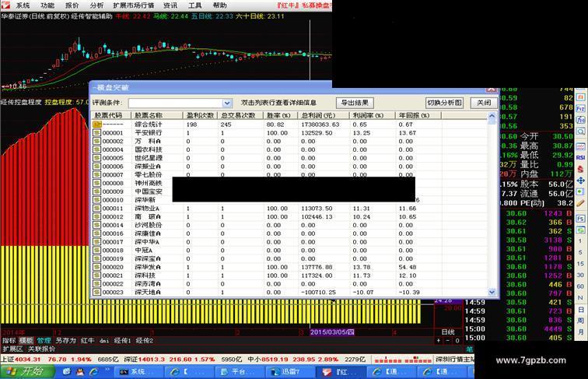Open the 开始 Start menu
588x379 pixels.
(26, 371)
